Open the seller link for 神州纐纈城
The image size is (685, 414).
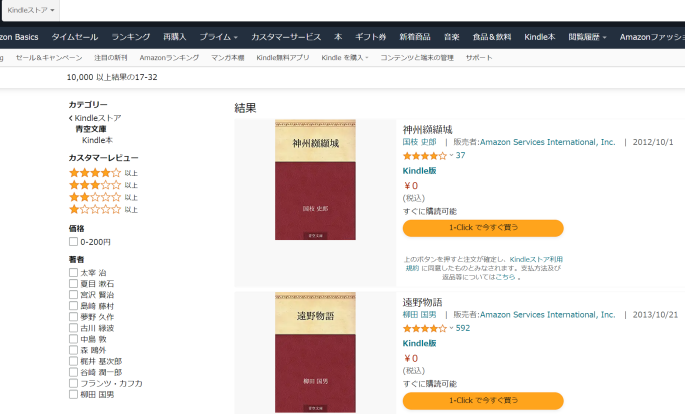click(547, 142)
